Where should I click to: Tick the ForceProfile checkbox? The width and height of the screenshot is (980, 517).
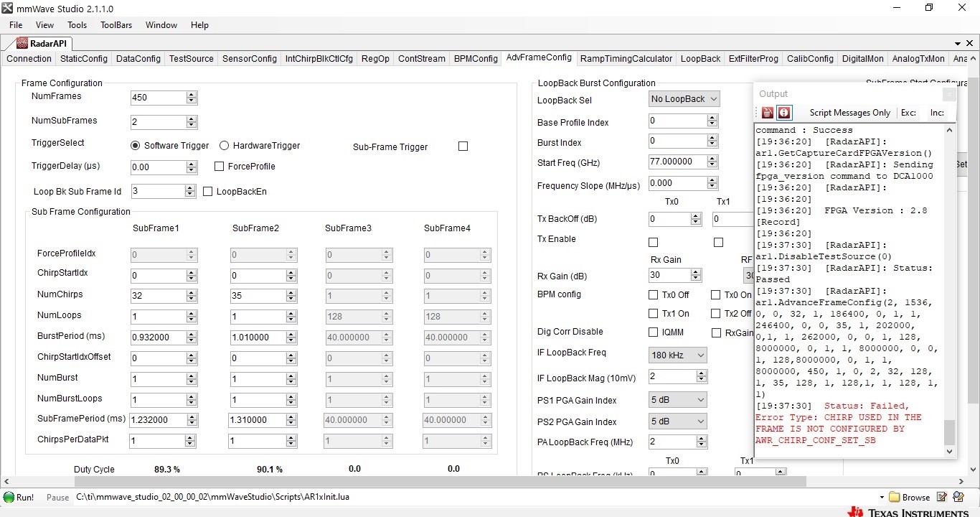pyautogui.click(x=220, y=167)
